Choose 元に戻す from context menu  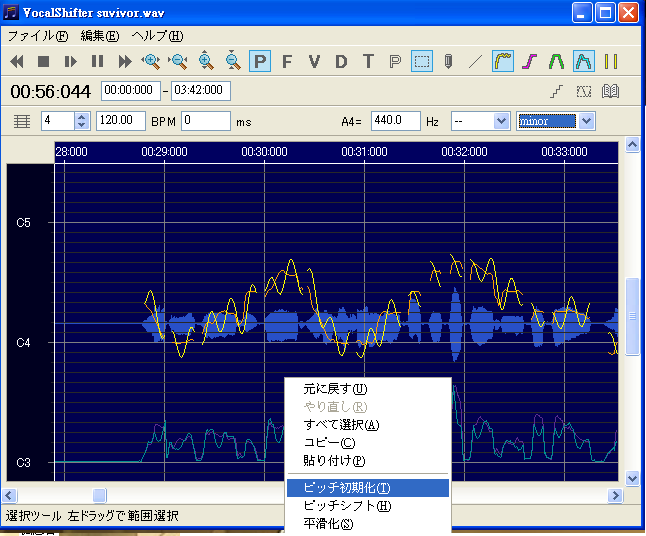click(368, 389)
